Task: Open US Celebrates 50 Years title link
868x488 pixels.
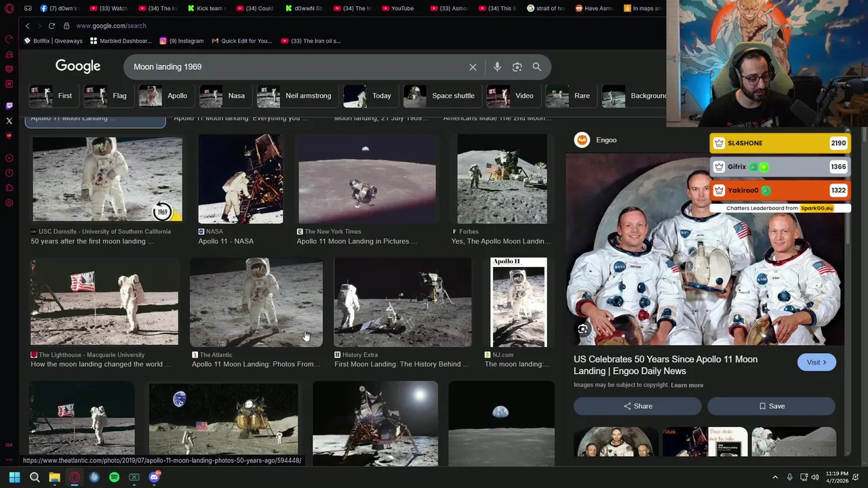Action: coord(665,365)
